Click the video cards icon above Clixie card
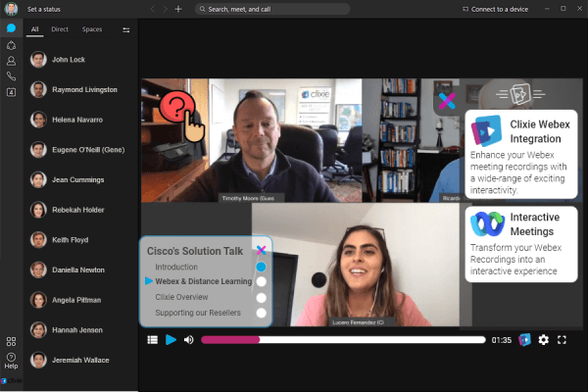 (x=520, y=94)
